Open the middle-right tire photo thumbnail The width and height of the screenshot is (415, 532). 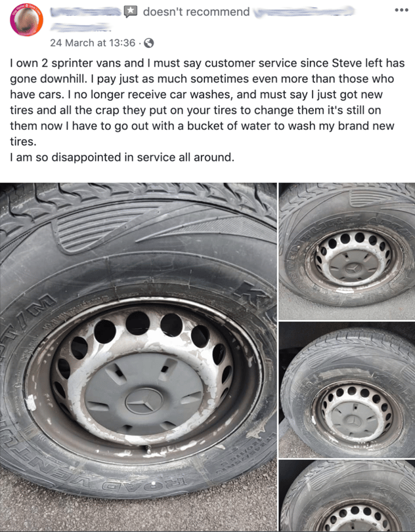(347, 390)
